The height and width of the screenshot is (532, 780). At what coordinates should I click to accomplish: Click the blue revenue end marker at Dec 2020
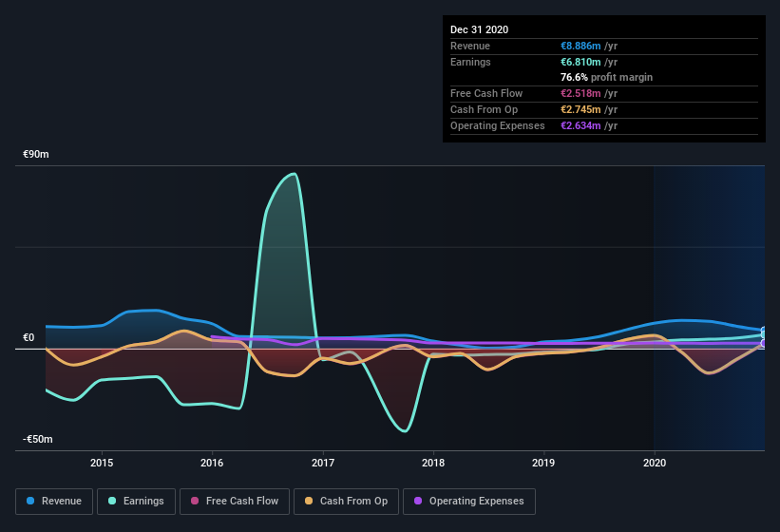764,331
